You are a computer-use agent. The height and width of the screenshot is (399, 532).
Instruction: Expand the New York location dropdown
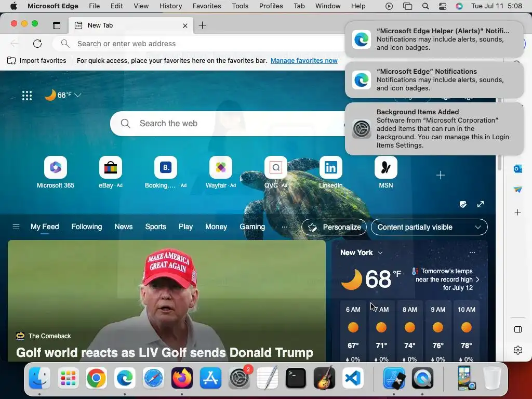(x=380, y=253)
